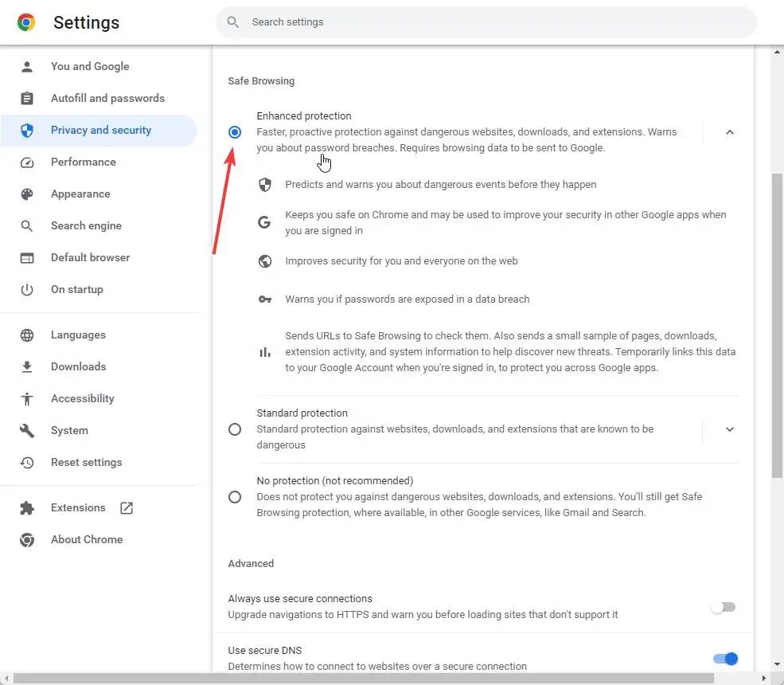Expand the Standard protection details chevron

(730, 429)
